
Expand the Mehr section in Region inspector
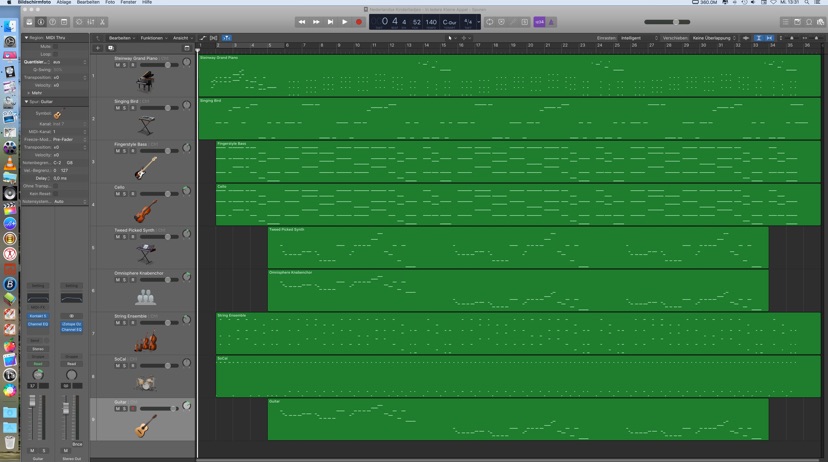click(x=29, y=93)
